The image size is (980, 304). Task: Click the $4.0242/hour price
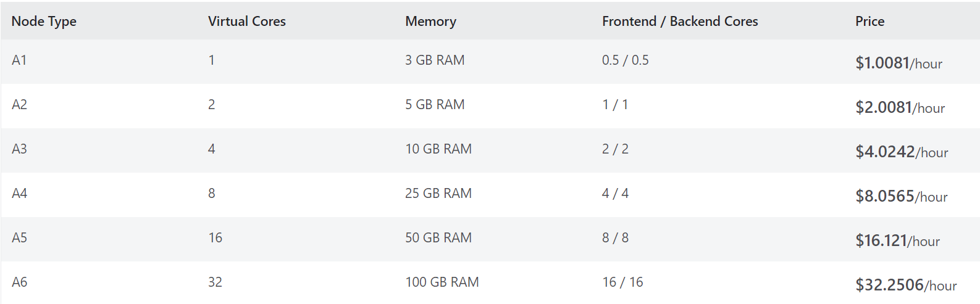click(x=901, y=152)
